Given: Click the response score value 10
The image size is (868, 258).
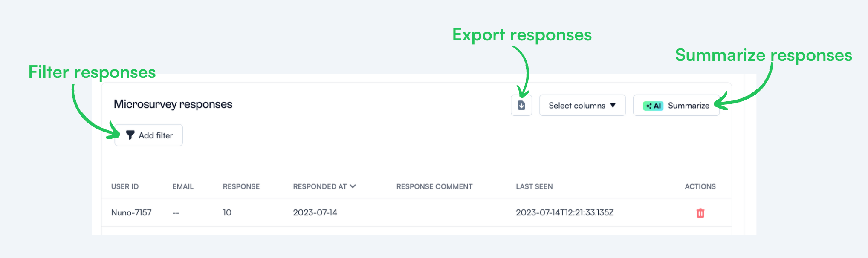Looking at the screenshot, I should pyautogui.click(x=227, y=212).
